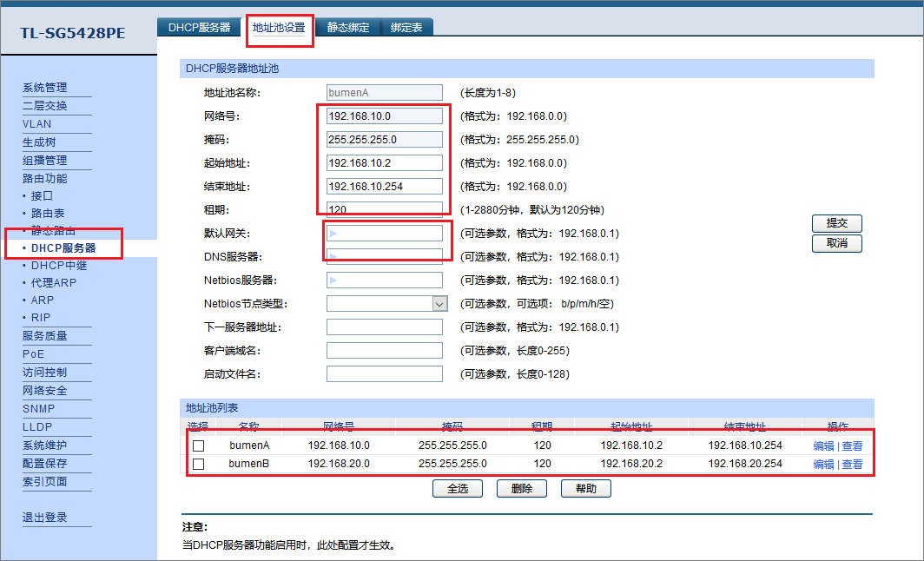Click bumenA name in pool list
924x561 pixels.
click(249, 445)
